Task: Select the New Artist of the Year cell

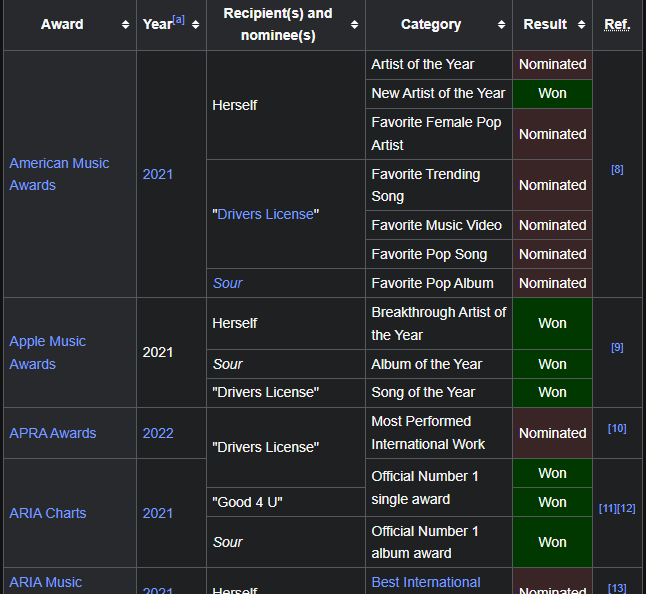Action: pyautogui.click(x=439, y=94)
